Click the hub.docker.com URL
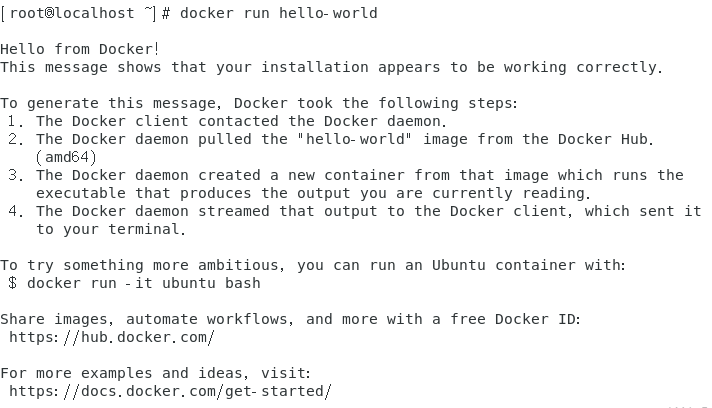 [112, 337]
